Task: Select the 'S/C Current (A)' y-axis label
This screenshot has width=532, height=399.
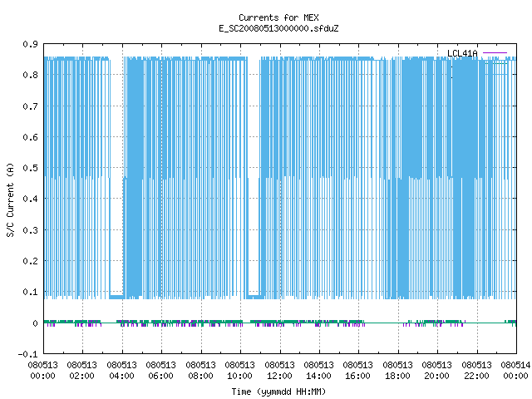Action: (11, 200)
